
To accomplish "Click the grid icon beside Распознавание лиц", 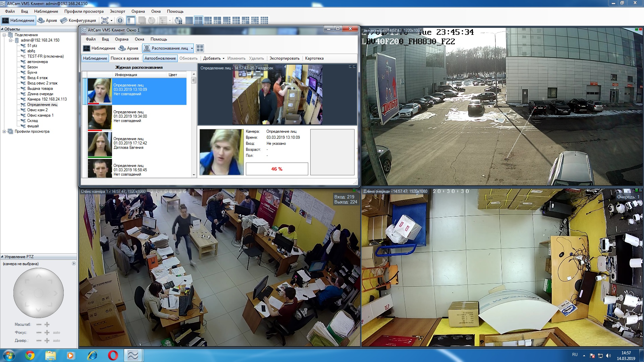I will pos(200,48).
